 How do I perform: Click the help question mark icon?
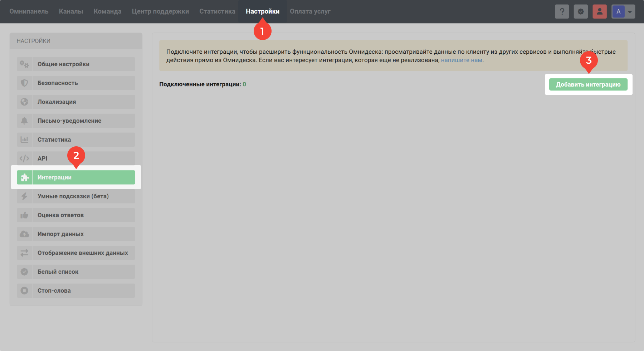(x=562, y=11)
